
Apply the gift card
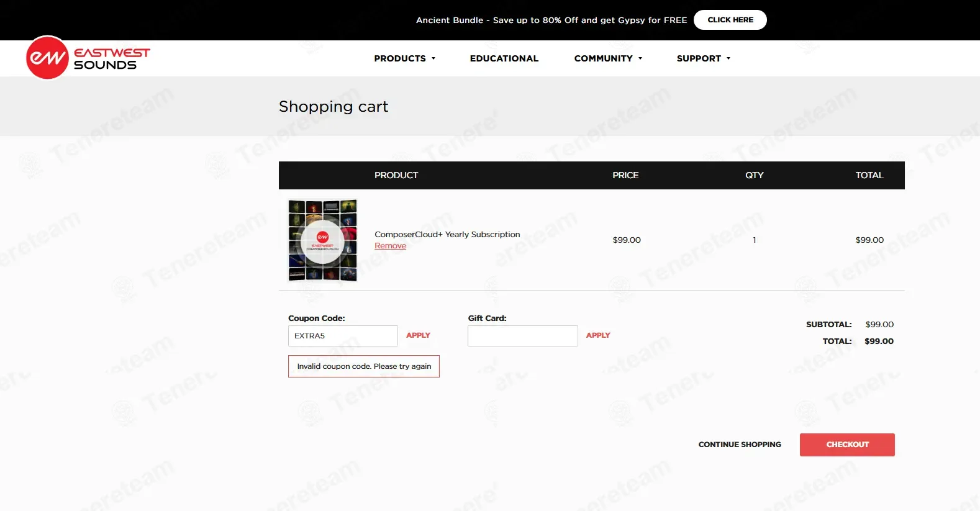[x=597, y=335]
